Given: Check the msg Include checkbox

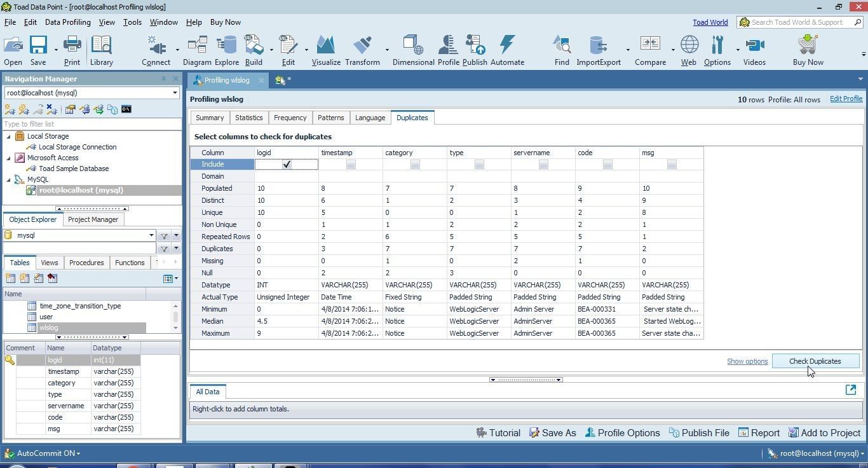Looking at the screenshot, I should (672, 164).
